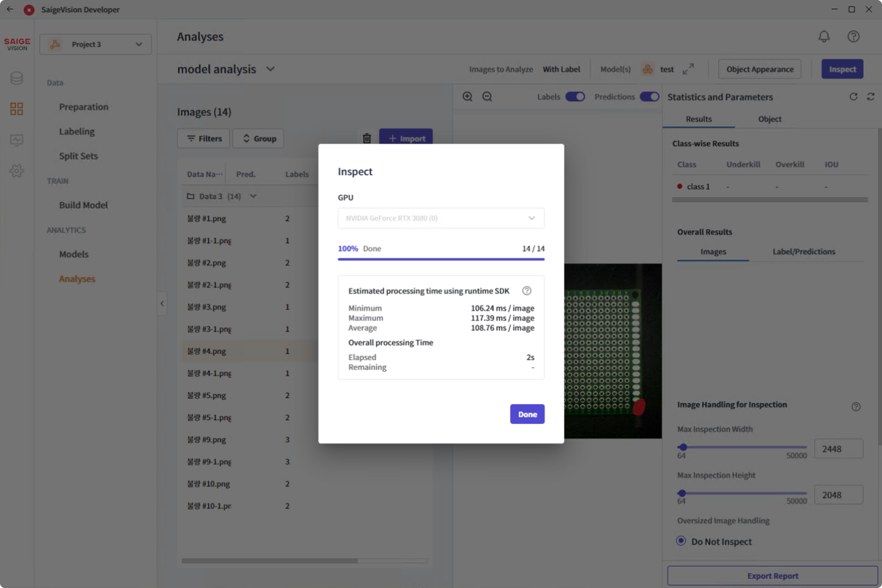This screenshot has width=882, height=588.
Task: Click the Inspect button in header
Action: pyautogui.click(x=842, y=69)
